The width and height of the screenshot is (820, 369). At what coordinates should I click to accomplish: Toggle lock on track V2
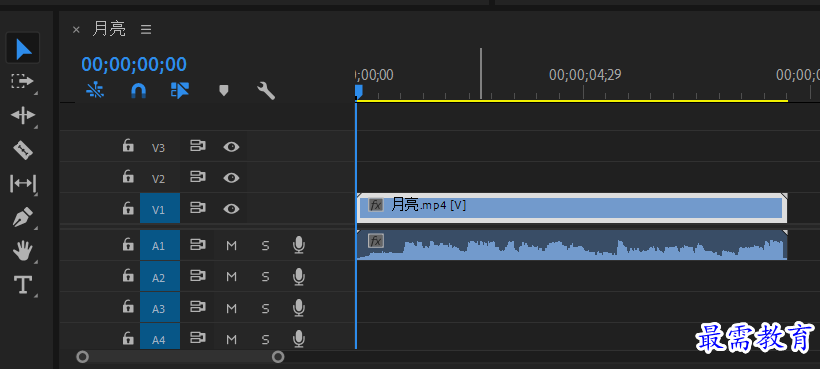[x=128, y=177]
